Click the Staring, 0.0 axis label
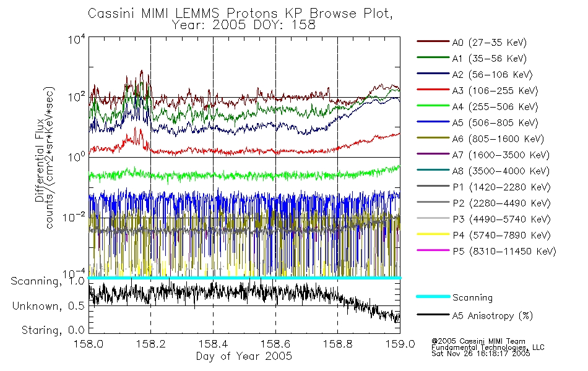Screen dimensions: 588x371 point(53,331)
